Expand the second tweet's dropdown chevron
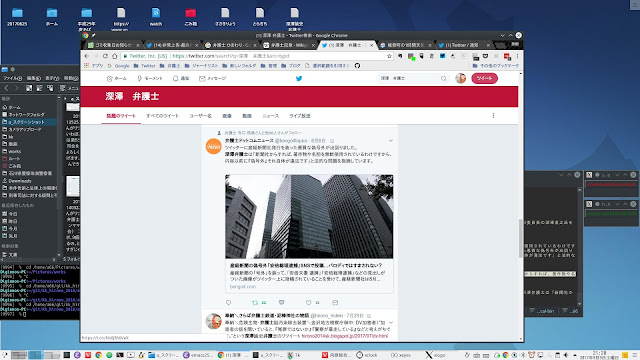The height and width of the screenshot is (360, 640). [x=391, y=322]
